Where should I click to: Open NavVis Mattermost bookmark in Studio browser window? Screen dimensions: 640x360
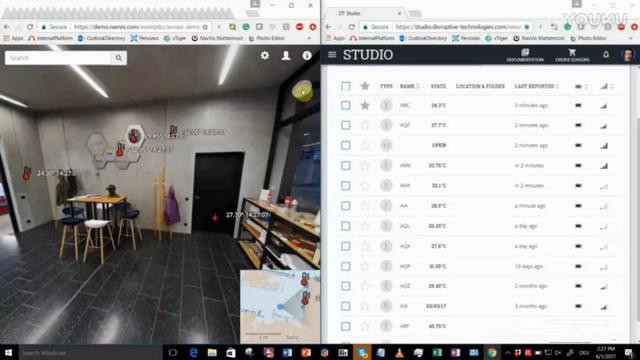tap(539, 38)
